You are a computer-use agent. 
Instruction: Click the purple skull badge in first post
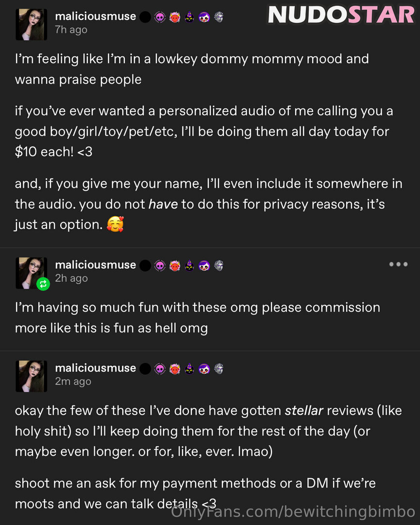click(x=160, y=17)
